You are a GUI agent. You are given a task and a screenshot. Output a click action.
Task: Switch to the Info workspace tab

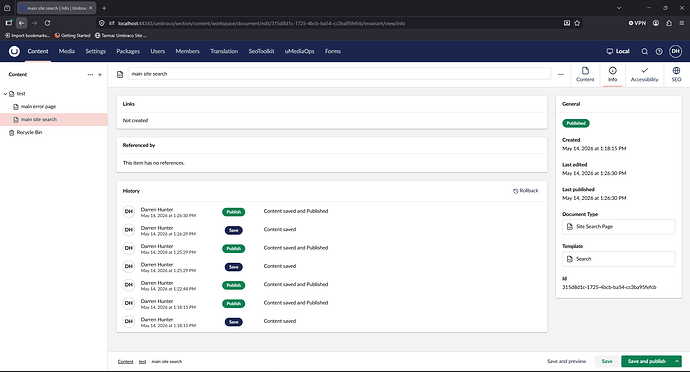tap(613, 75)
